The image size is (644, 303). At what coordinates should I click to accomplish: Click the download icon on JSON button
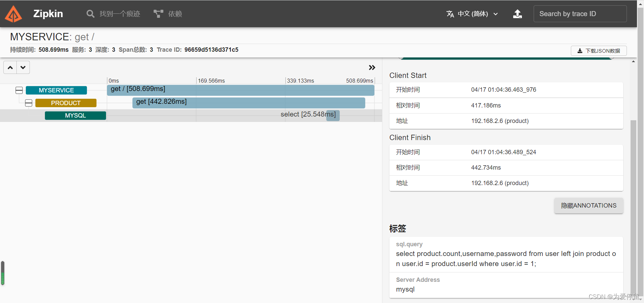580,51
